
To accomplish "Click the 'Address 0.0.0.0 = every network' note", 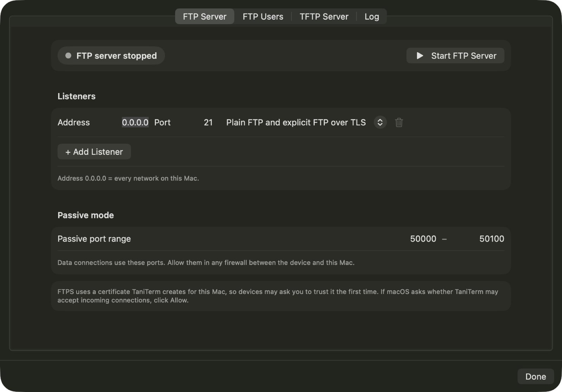I will 128,178.
